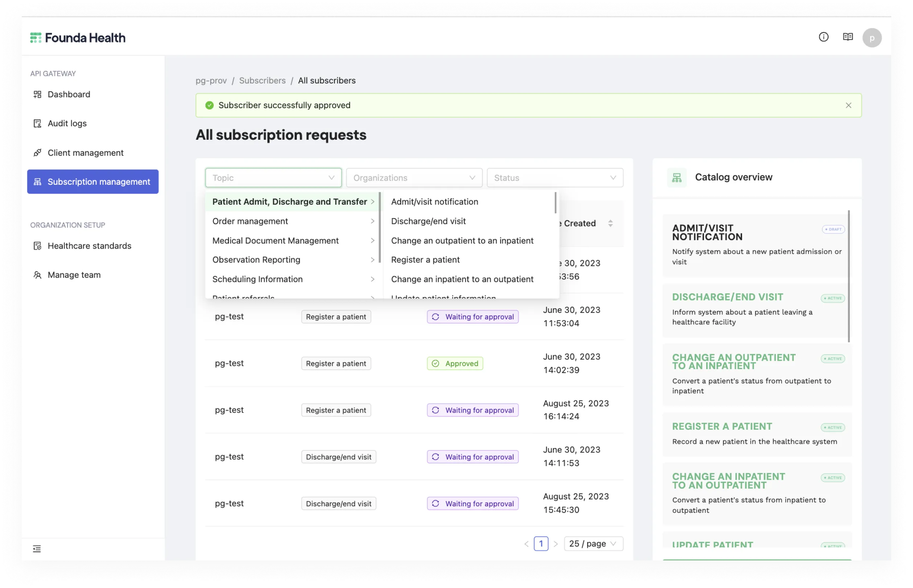
Task: Click Discharge/end visit tag, June 30 14:11:53 row
Action: click(339, 457)
